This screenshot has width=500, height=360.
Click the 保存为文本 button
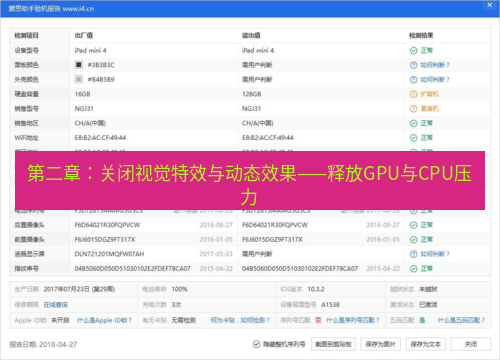[x=426, y=344]
